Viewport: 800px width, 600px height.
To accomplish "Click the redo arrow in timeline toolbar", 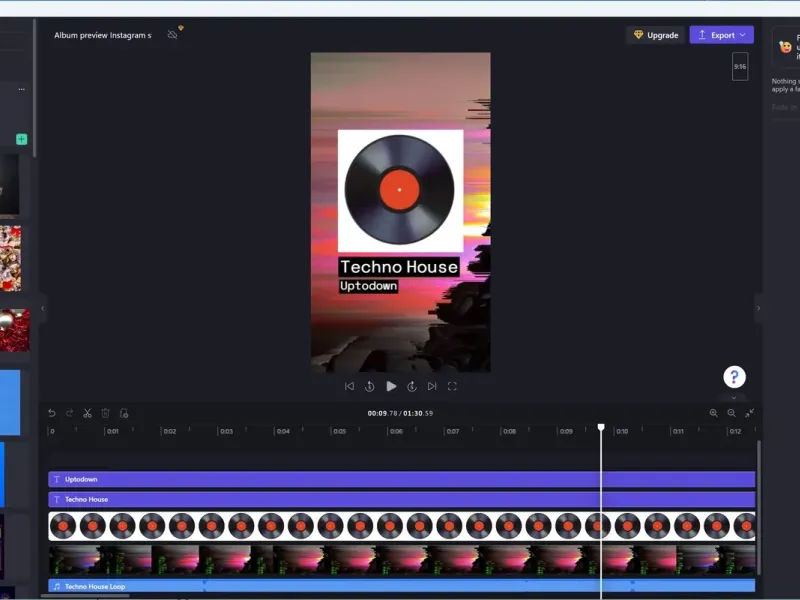I will [70, 413].
